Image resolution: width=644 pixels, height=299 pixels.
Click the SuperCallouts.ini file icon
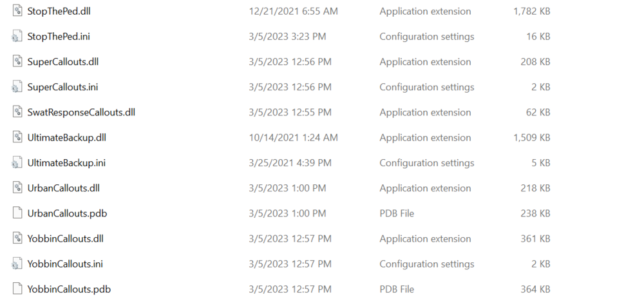pyautogui.click(x=17, y=87)
